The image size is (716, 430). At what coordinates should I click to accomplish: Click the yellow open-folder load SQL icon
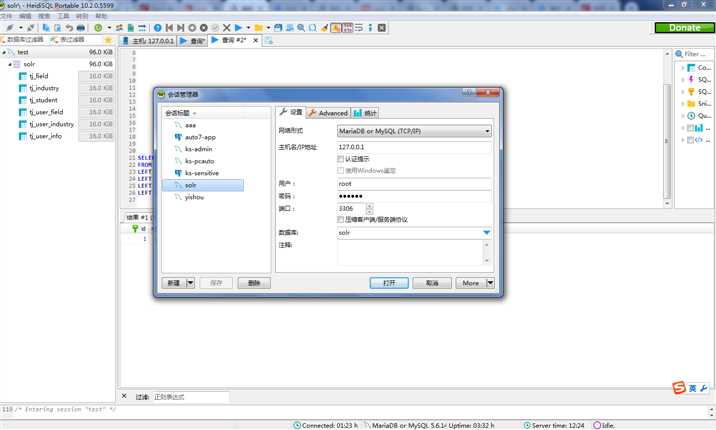pos(258,28)
